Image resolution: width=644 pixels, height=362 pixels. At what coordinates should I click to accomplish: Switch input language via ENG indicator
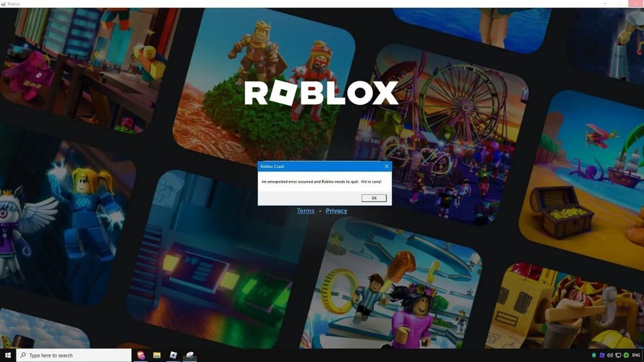pos(636,355)
